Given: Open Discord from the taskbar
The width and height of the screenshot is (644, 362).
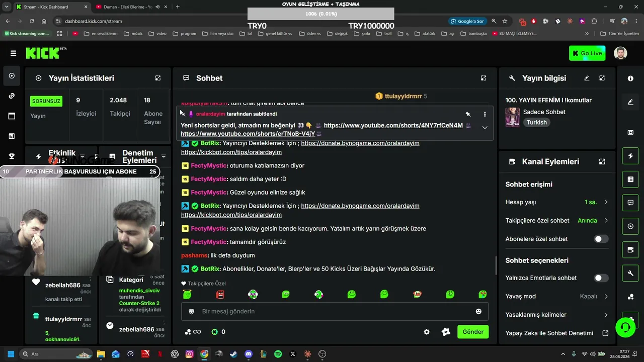Looking at the screenshot, I should coord(248,354).
